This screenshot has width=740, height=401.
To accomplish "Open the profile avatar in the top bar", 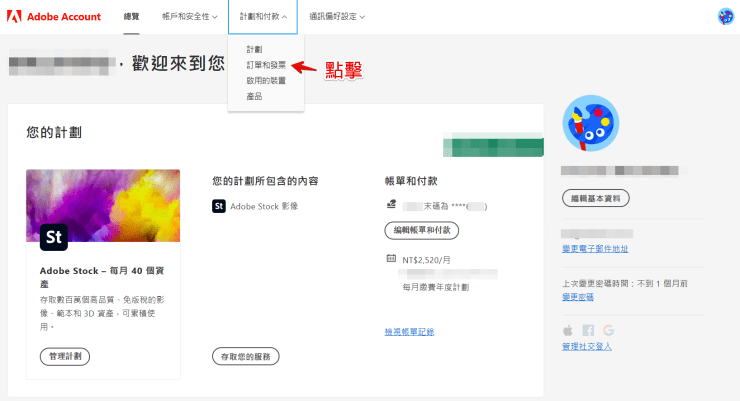I will click(725, 17).
